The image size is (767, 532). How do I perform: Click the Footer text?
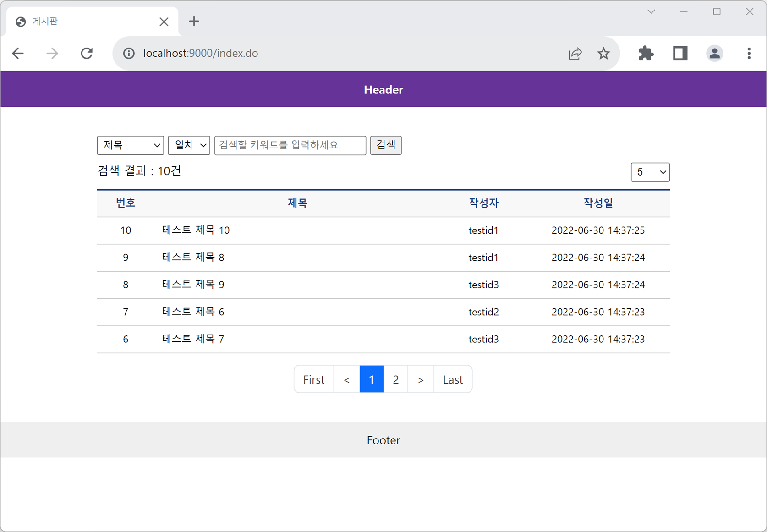click(383, 440)
